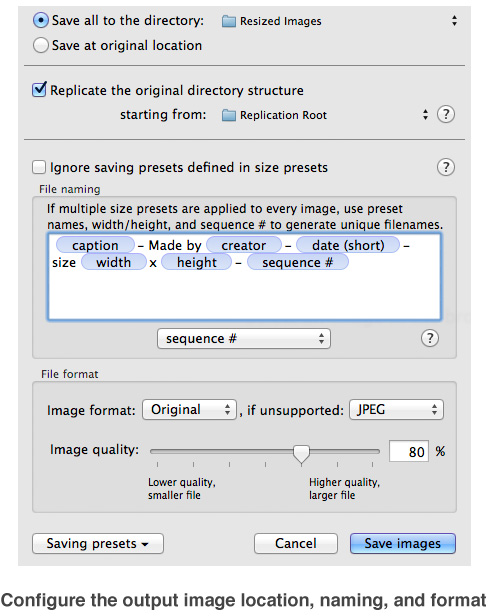Click help icon in File naming section
Screen dimensions: 488x616
[x=430, y=338]
